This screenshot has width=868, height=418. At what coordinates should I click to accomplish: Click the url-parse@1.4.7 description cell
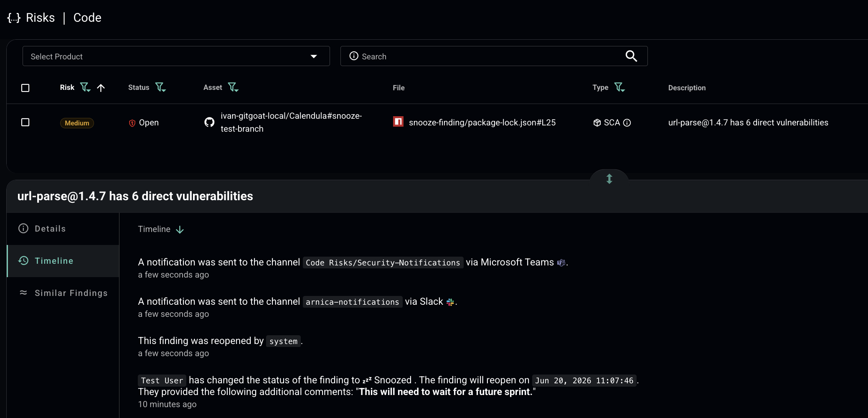[x=748, y=122]
